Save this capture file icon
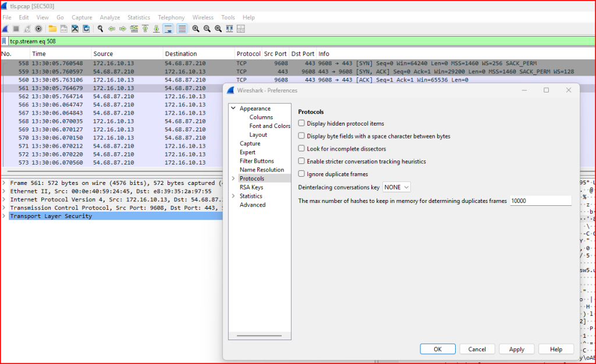596x364 pixels. click(64, 29)
